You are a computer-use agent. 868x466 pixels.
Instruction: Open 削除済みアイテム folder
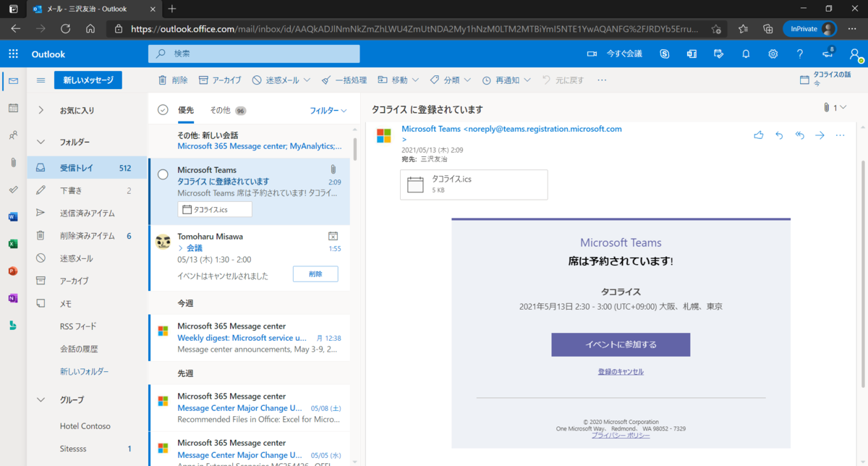87,236
